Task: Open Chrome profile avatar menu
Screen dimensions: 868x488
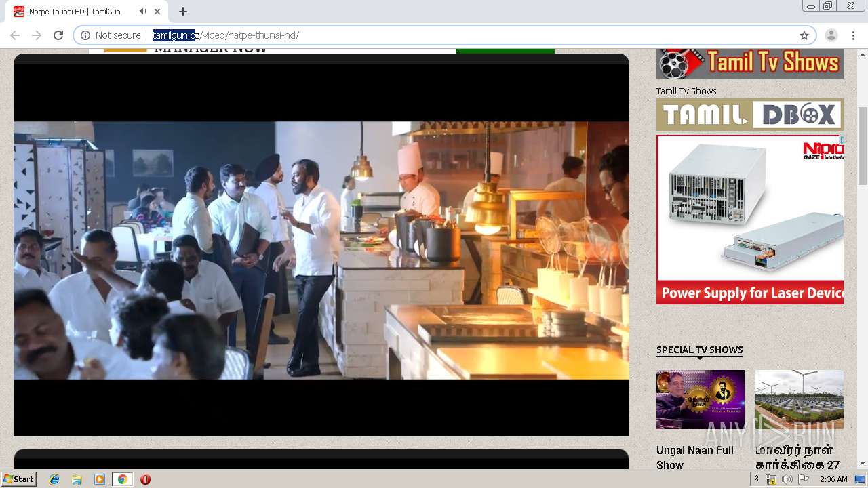Action: (x=831, y=35)
